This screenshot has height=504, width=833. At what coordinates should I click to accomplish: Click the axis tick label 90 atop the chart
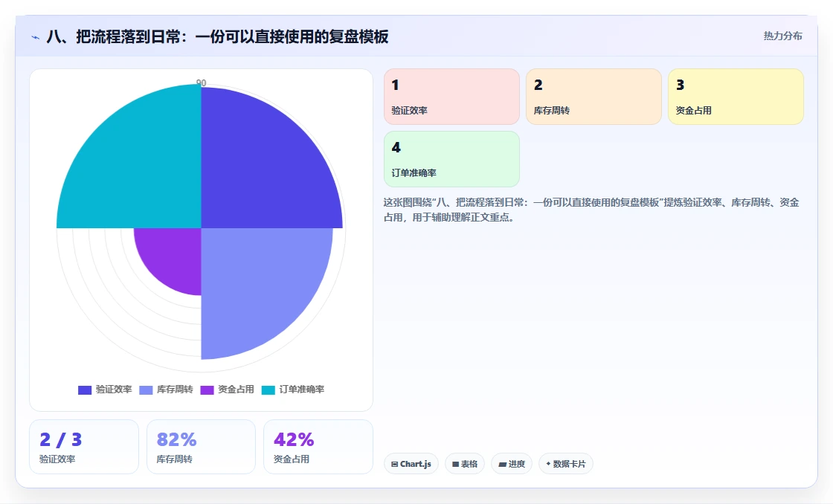pyautogui.click(x=202, y=83)
